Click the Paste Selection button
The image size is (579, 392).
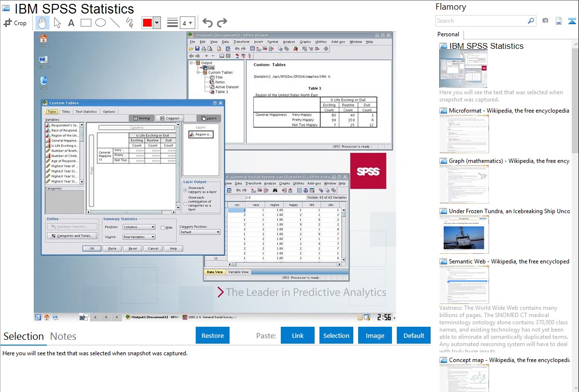[x=336, y=335]
